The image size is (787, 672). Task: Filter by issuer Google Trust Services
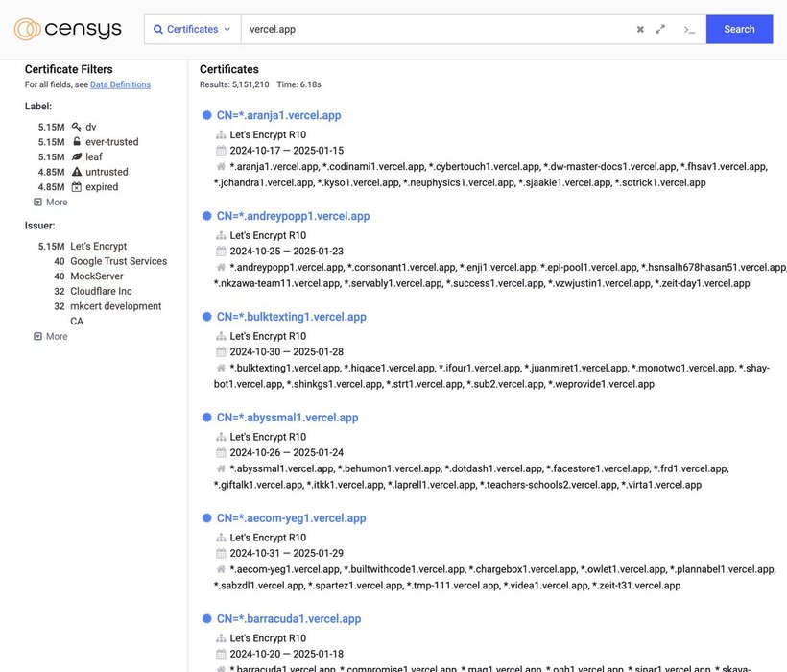118,261
